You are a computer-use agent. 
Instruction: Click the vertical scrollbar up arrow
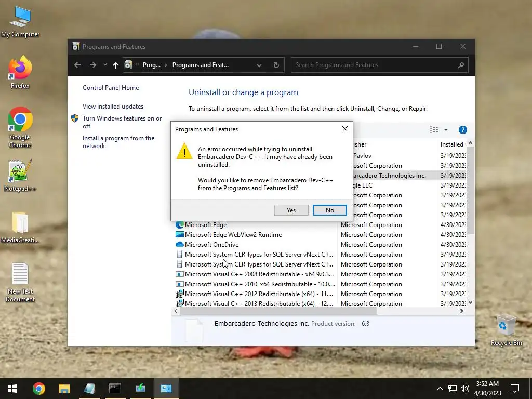[470, 143]
